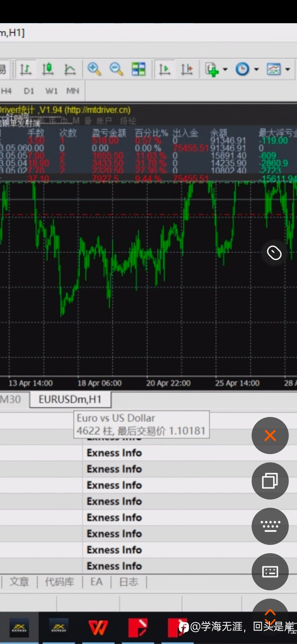Click the 百分比% column header

(x=151, y=133)
